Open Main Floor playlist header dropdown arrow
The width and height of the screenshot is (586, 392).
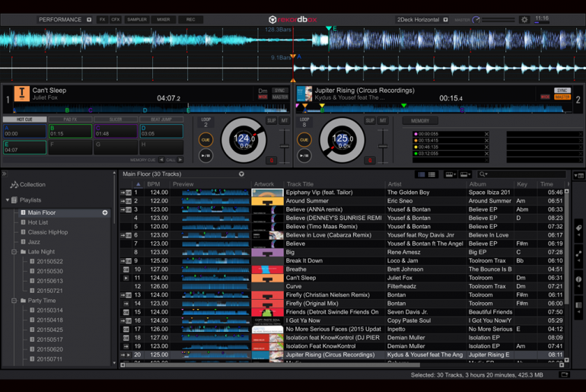point(241,174)
